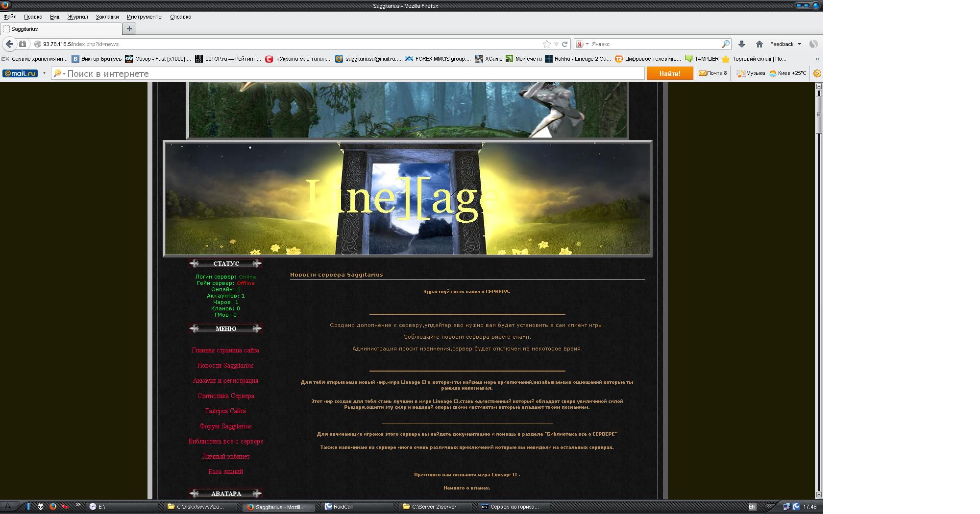Expand the mail.ru logo dropdown arrow

coord(44,73)
